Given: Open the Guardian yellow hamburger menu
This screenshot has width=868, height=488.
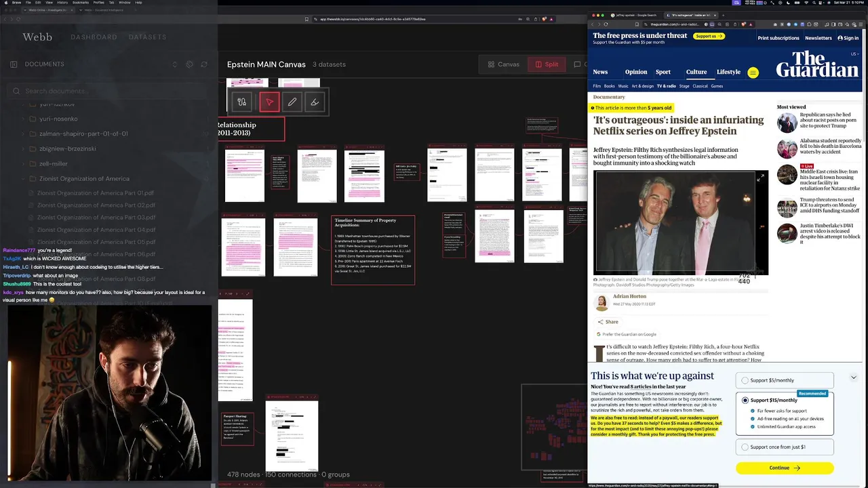Looking at the screenshot, I should tap(753, 73).
